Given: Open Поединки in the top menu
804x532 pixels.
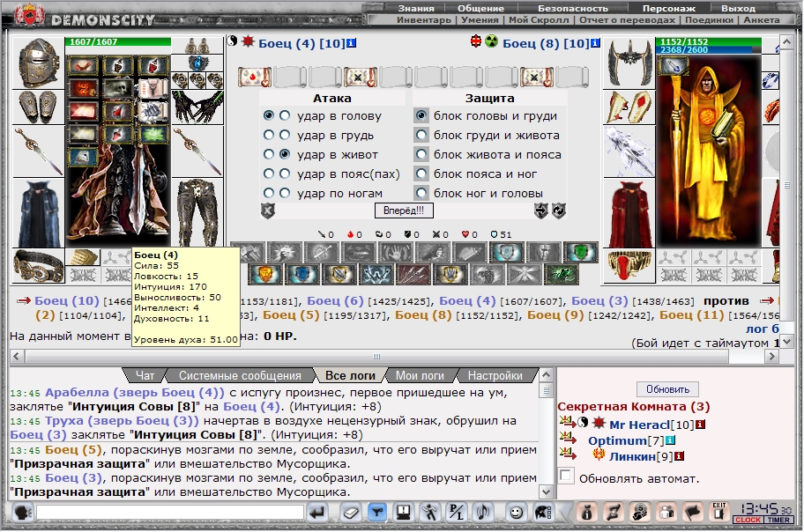Looking at the screenshot, I should tap(709, 20).
